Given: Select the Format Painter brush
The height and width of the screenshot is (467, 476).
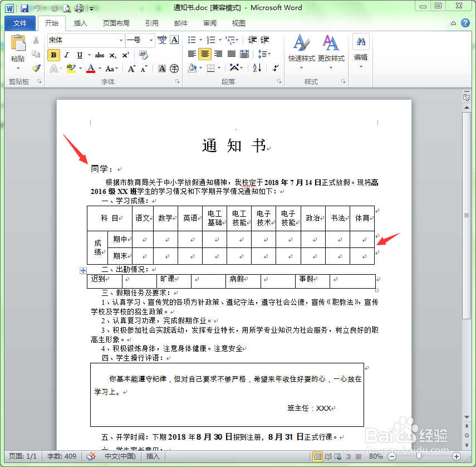Looking at the screenshot, I should (x=36, y=68).
